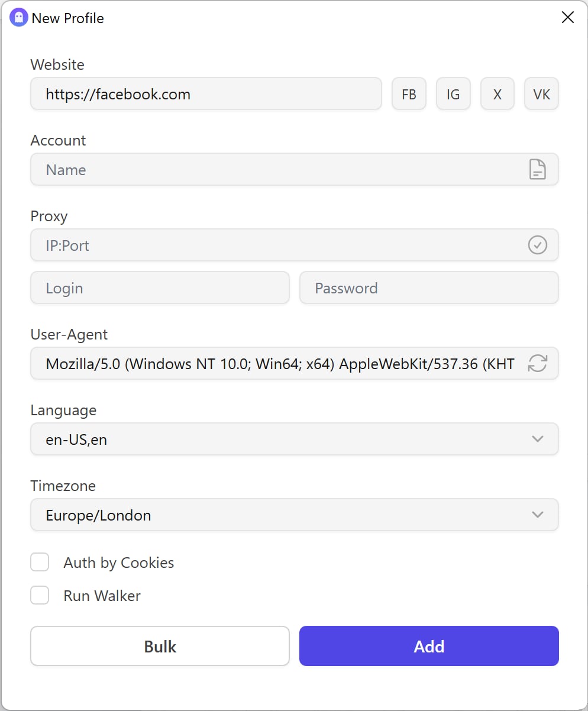Select the FB website shortcut
Screen dimensions: 588x711
pos(409,94)
